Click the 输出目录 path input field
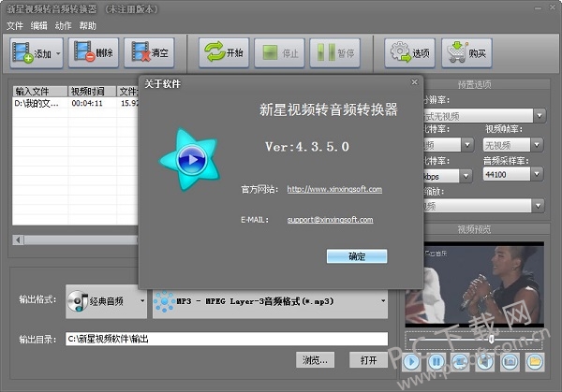Screen dimensions: 562x392 227,339
